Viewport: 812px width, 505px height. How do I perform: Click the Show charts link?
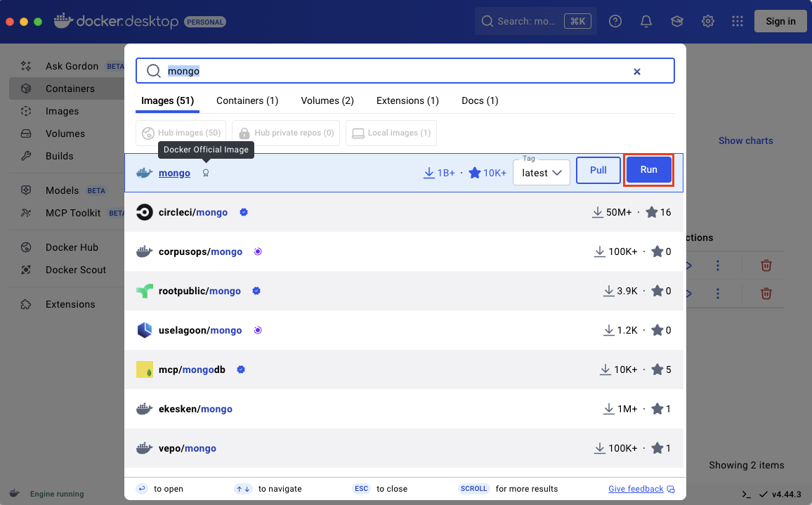[746, 141]
